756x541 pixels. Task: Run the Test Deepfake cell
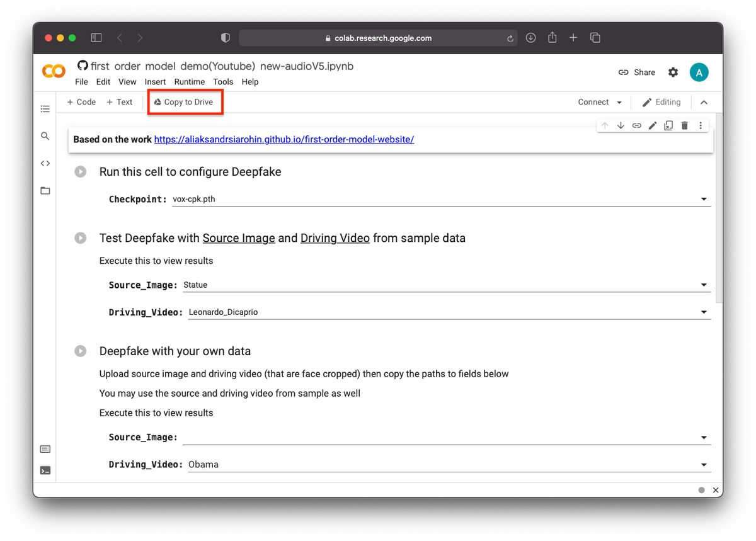click(80, 238)
